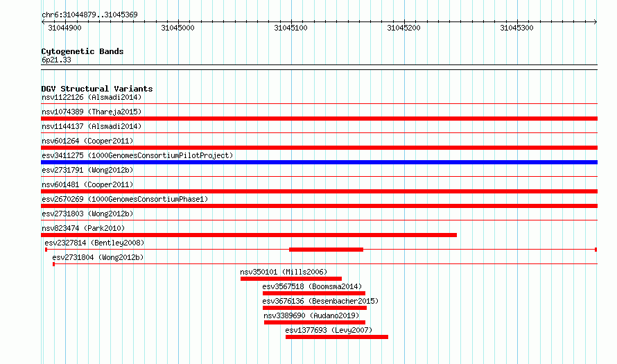
Task: Click the esv1377693 (Levy2007) red bar
Action: coord(337,337)
